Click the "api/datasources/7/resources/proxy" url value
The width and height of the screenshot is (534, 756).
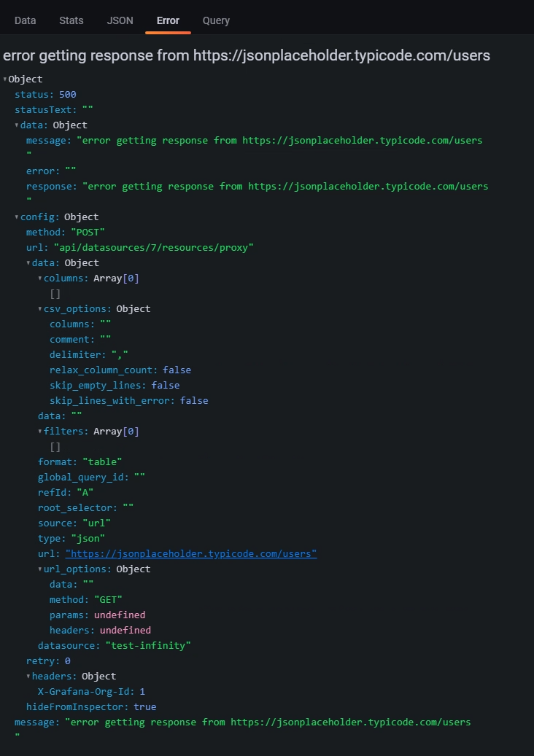pyautogui.click(x=153, y=248)
